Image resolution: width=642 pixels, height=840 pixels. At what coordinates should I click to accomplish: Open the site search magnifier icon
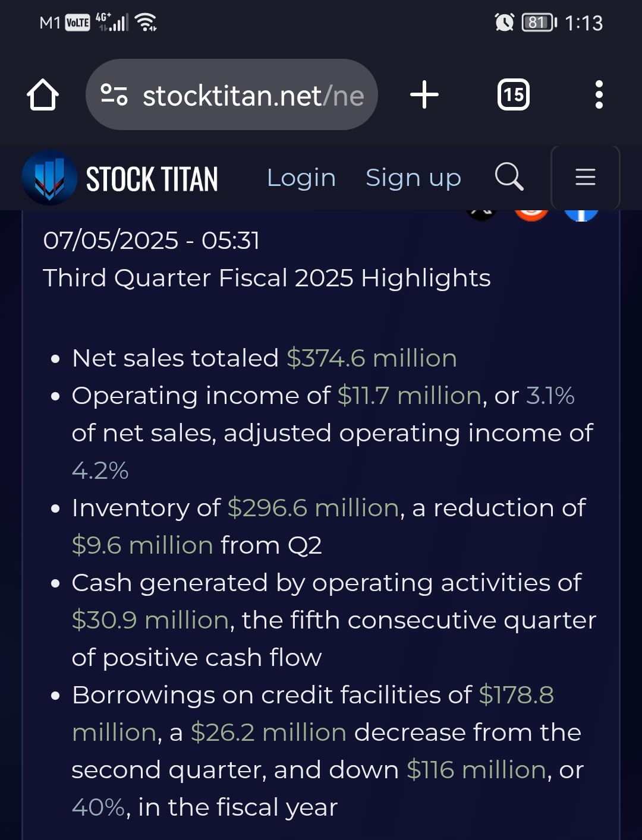tap(509, 177)
